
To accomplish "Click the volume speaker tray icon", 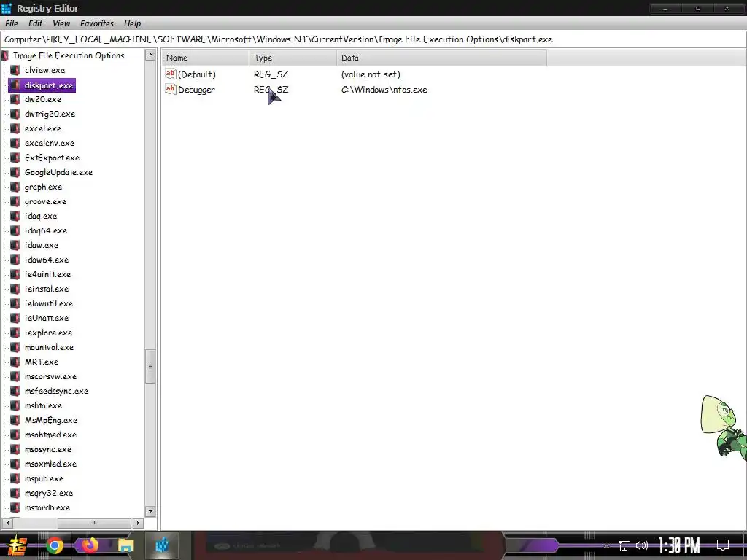I will click(x=642, y=545).
